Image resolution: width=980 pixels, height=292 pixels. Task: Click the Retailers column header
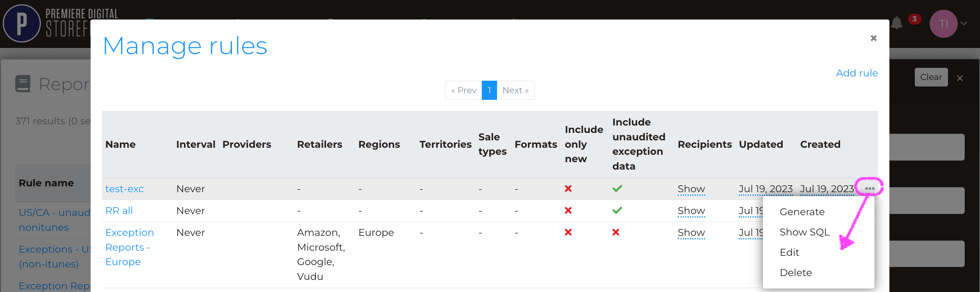(319, 144)
